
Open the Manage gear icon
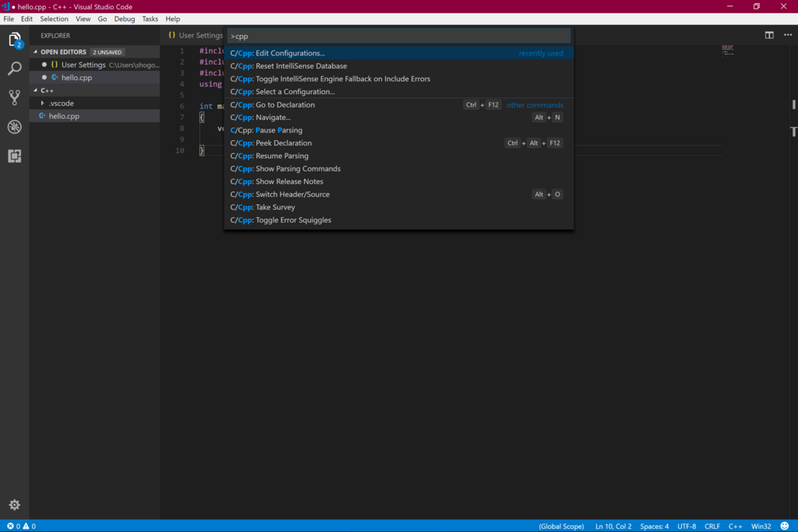pyautogui.click(x=14, y=505)
